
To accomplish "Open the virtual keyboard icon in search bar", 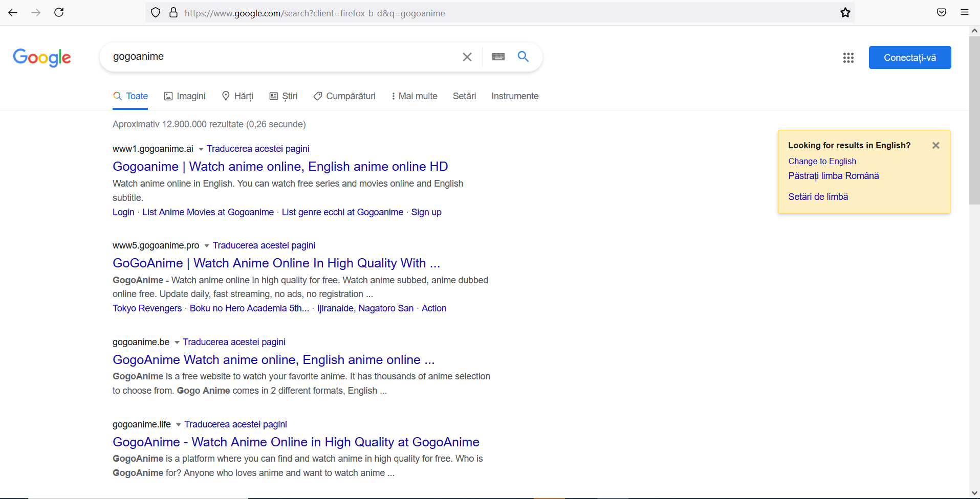I will (x=498, y=57).
